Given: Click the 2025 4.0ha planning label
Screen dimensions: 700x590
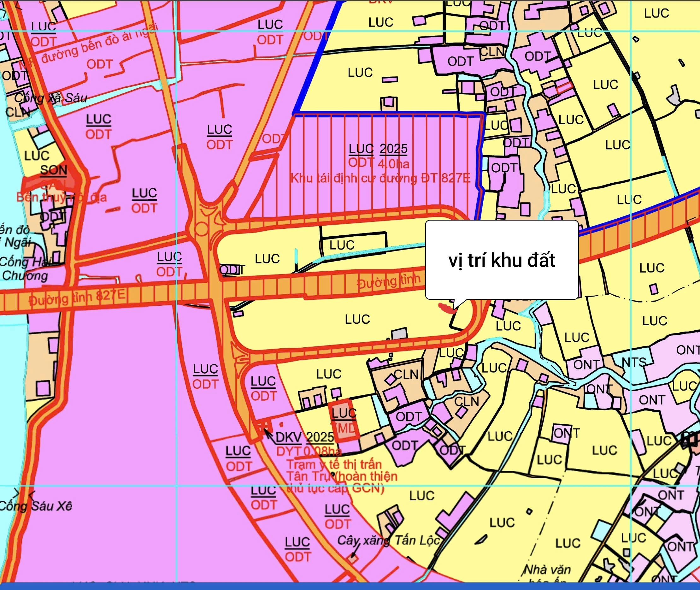Looking at the screenshot, I should coord(394,156).
